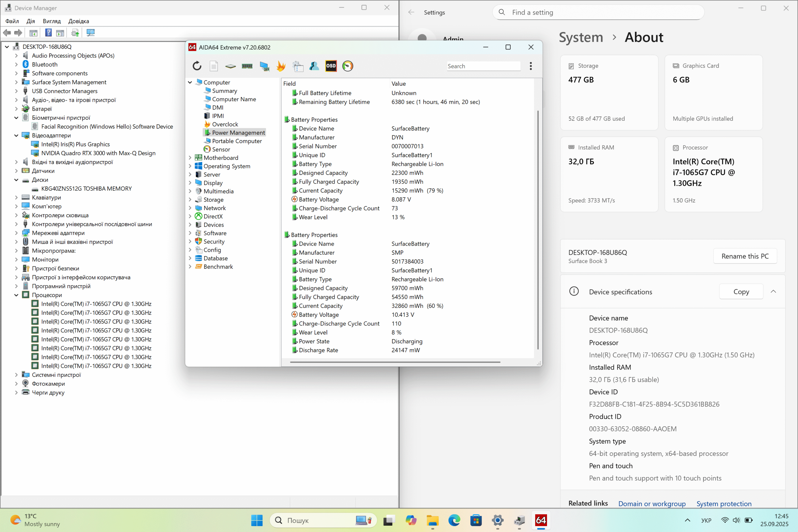Viewport: 798px width, 532px height.
Task: Open the AIDA64 report document icon
Action: click(x=214, y=66)
